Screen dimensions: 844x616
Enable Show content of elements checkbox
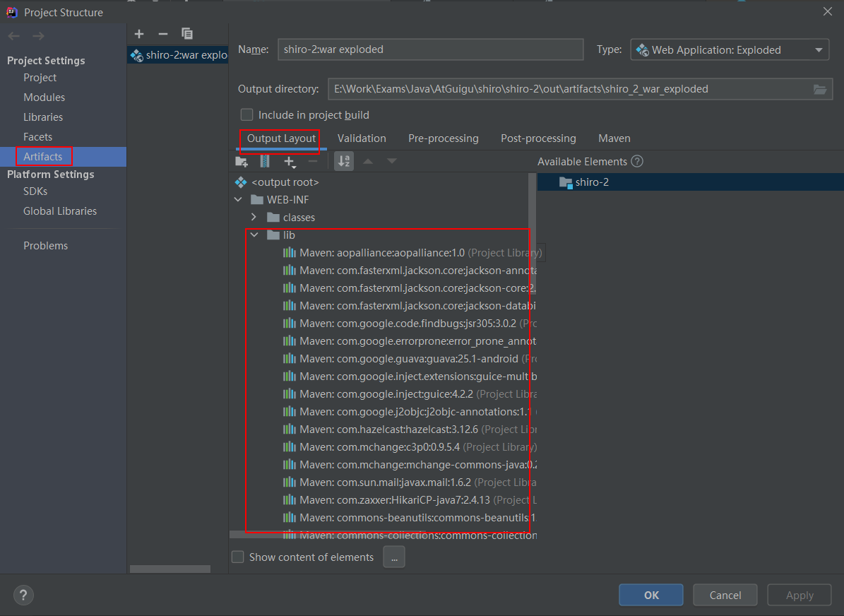pos(237,557)
